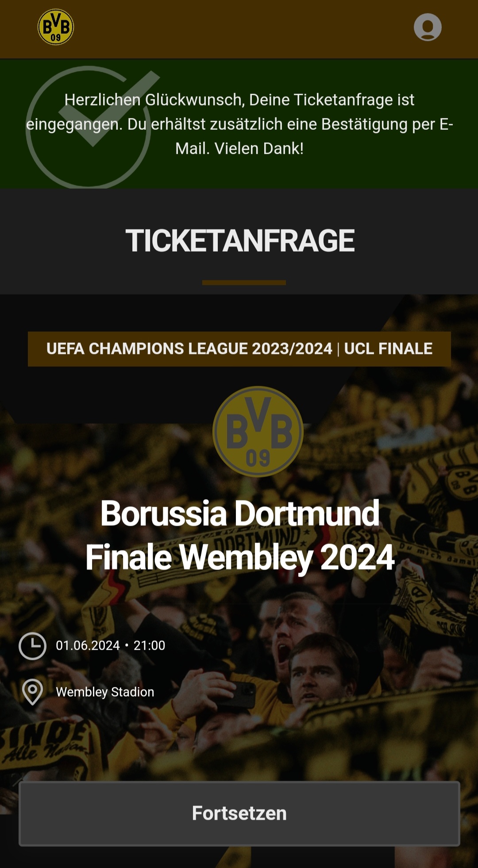Tap the Borussia Dortmund title text
The image size is (478, 868).
click(239, 514)
